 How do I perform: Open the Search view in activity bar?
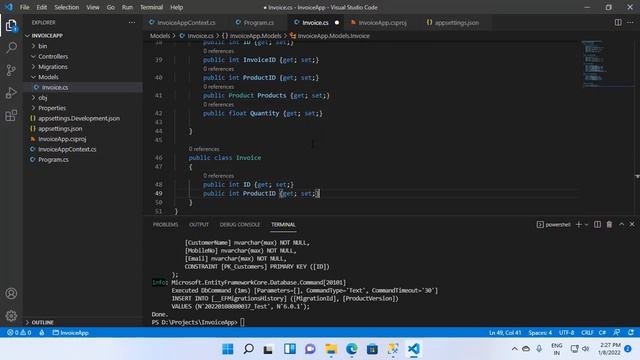pos(11,47)
